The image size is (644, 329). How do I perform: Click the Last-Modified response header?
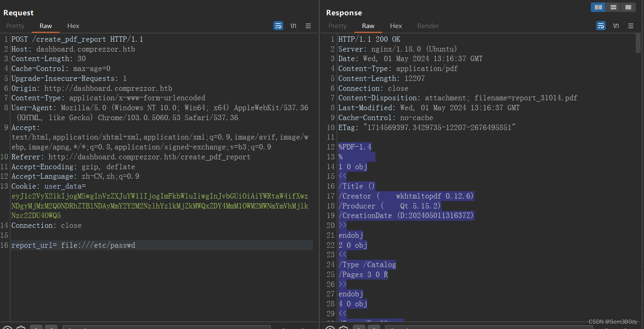pos(429,108)
